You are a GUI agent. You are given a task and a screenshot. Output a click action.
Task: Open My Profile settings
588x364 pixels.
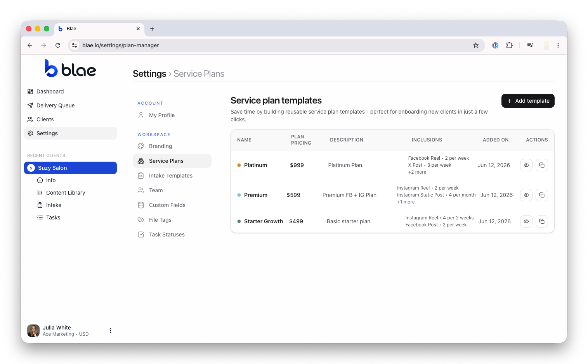tap(172, 115)
